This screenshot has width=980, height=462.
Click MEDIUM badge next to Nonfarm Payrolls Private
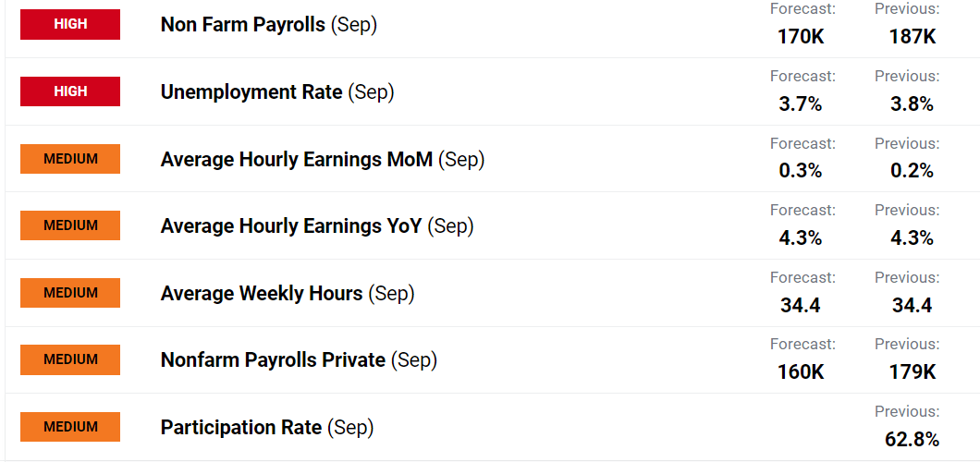[70, 359]
